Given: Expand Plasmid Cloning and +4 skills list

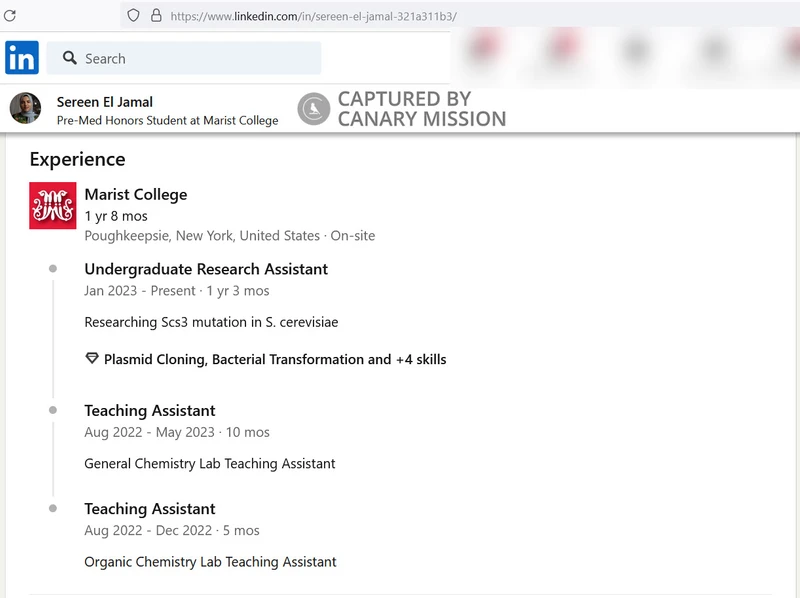Looking at the screenshot, I should tap(275, 359).
